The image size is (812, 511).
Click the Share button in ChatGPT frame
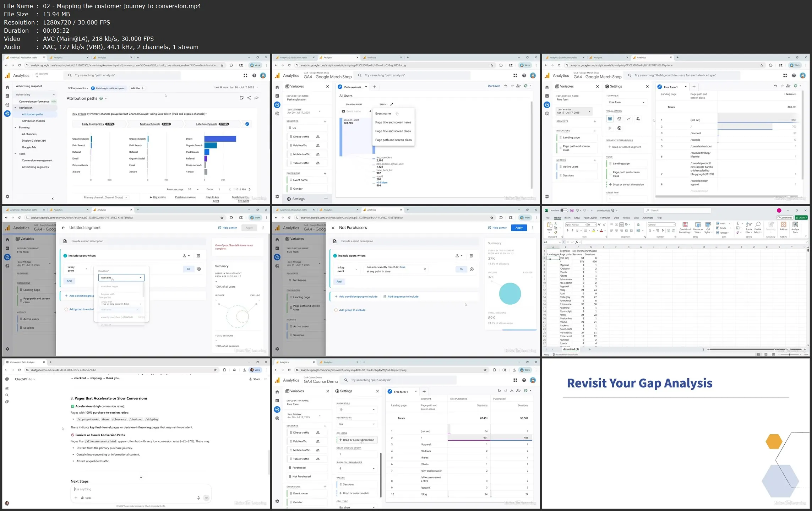[255, 379]
